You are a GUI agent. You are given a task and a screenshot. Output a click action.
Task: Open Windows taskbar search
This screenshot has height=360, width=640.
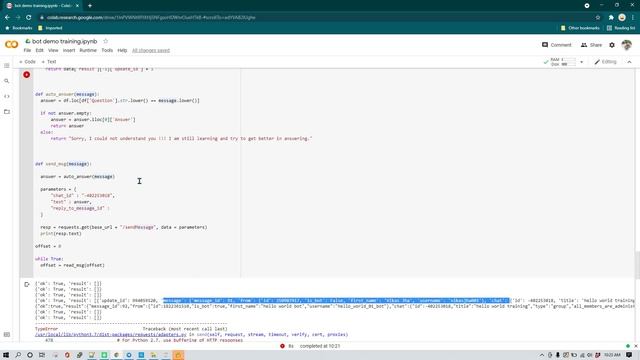point(18,355)
